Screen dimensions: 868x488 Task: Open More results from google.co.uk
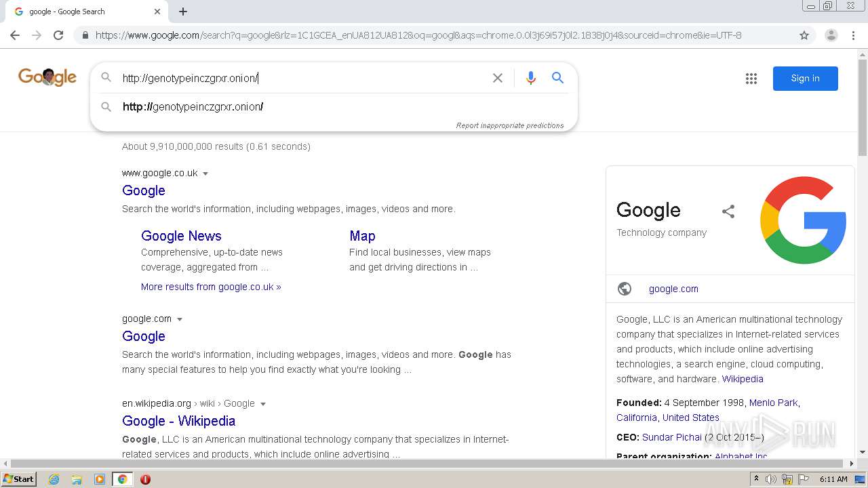211,287
